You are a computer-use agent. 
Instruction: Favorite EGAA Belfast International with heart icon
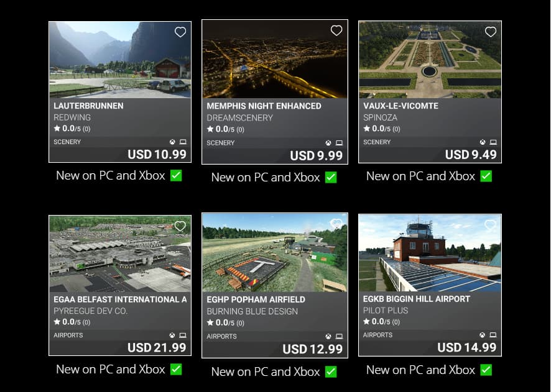pos(180,226)
